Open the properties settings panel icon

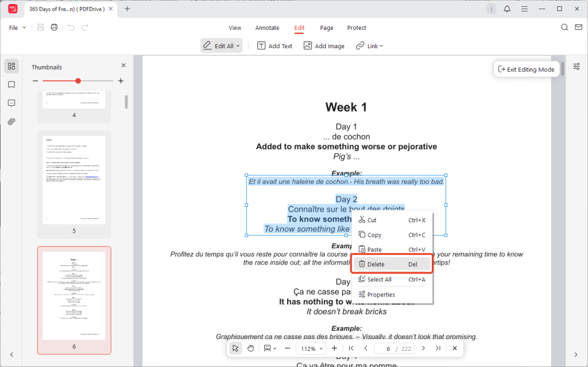tap(577, 67)
